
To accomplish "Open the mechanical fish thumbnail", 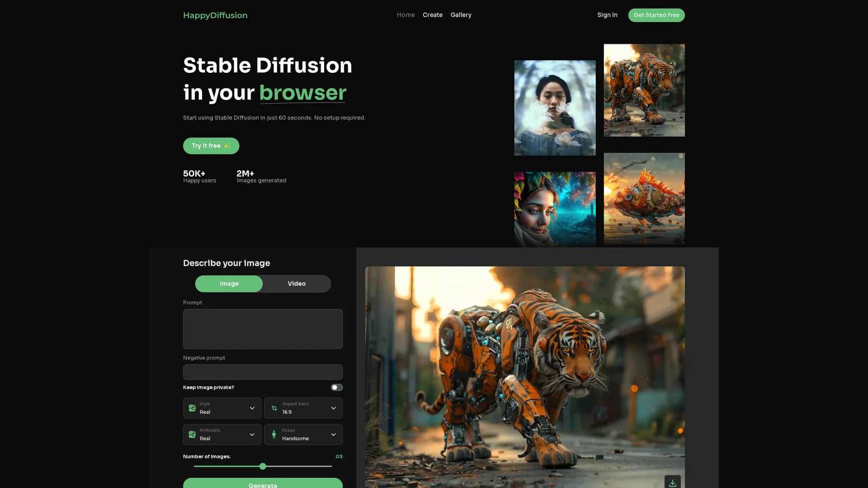I will (644, 198).
